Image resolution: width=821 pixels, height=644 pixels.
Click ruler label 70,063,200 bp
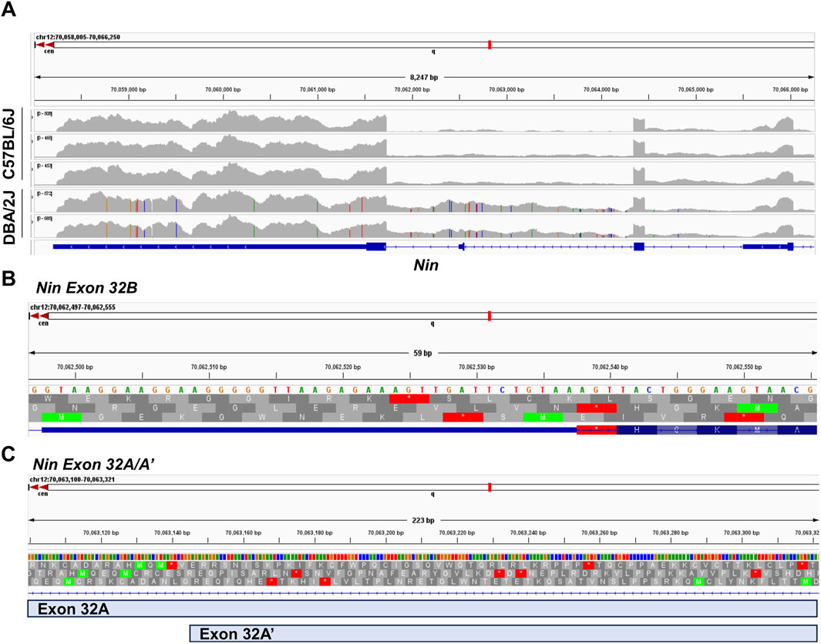386,532
